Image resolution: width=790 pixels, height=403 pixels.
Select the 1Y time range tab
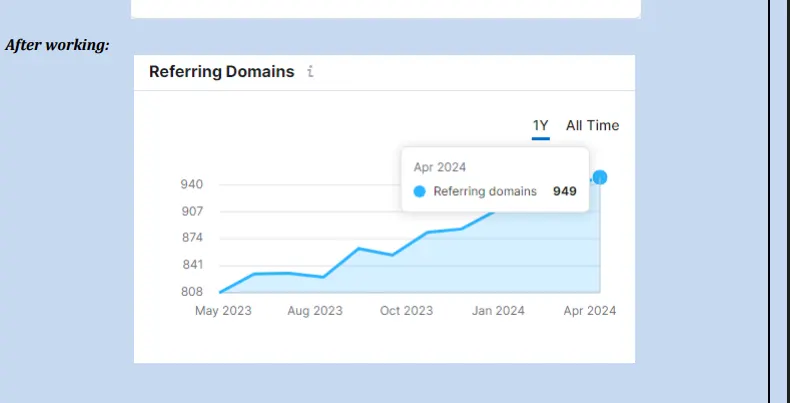click(541, 125)
